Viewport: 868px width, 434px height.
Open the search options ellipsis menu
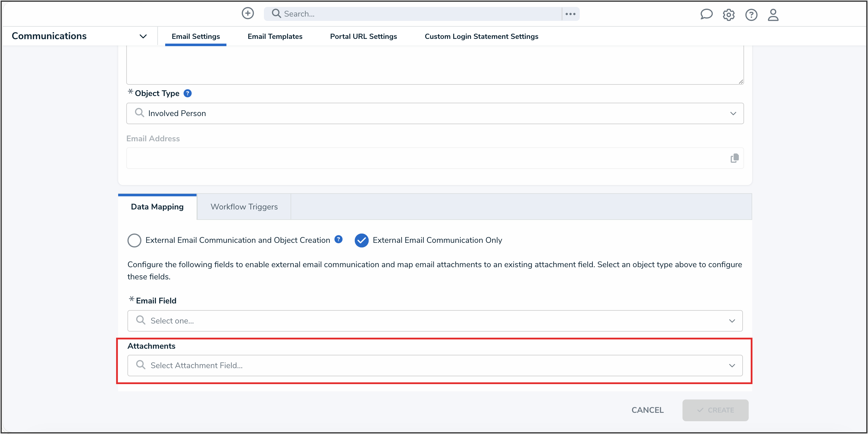(570, 14)
